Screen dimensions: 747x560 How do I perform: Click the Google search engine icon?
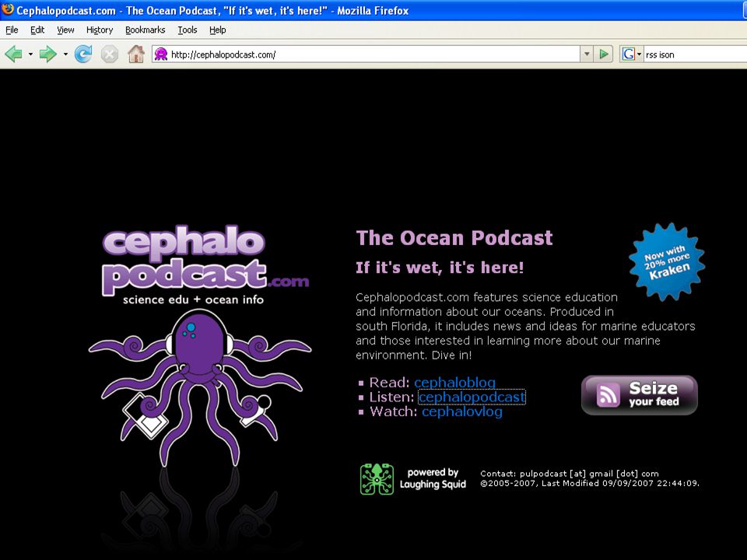[x=629, y=54]
